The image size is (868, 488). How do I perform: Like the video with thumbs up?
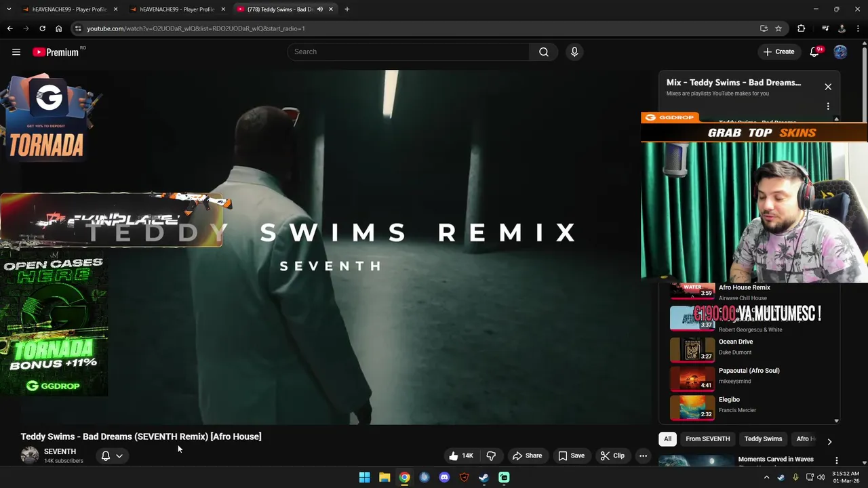pos(461,455)
